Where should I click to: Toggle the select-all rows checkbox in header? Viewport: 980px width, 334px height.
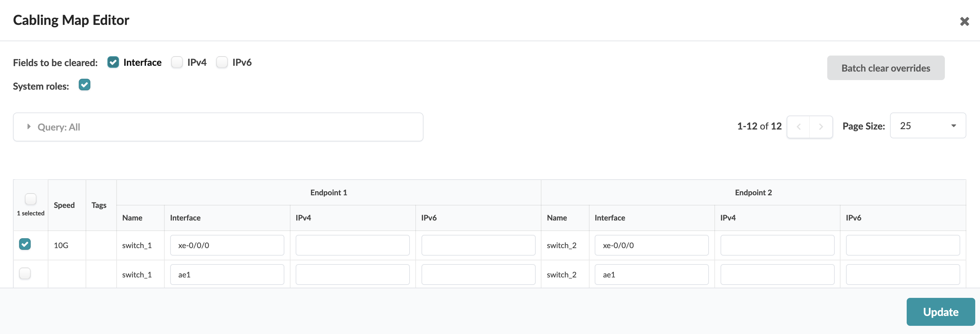[30, 199]
